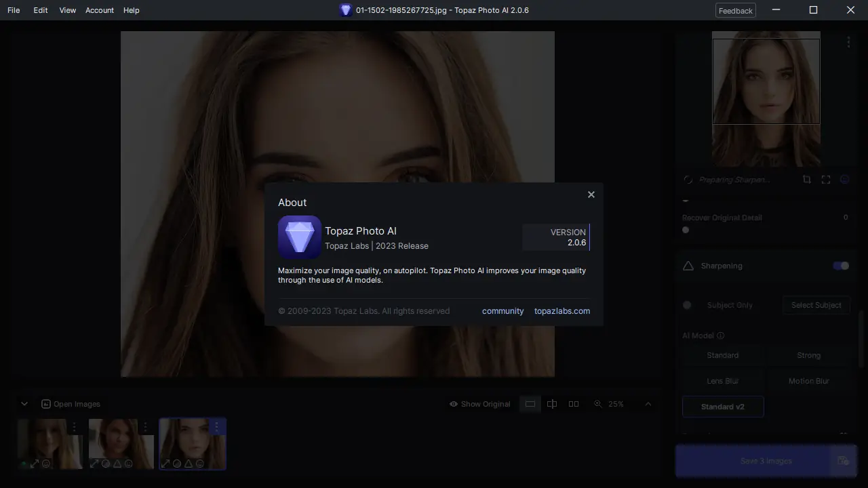Click the second thumbnail's sharpen triangle icon
Screen dimensions: 868x488
click(x=117, y=464)
